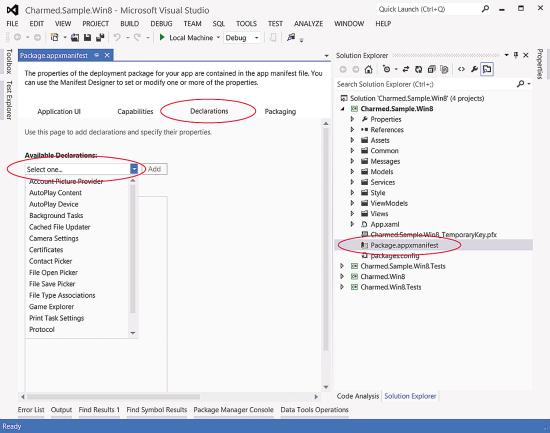Expand the App.xaml node
The image size is (550, 433).
(x=352, y=224)
